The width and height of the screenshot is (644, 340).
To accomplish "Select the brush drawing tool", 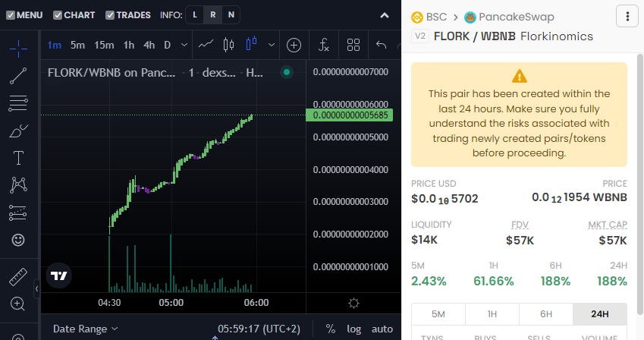I will click(x=18, y=131).
